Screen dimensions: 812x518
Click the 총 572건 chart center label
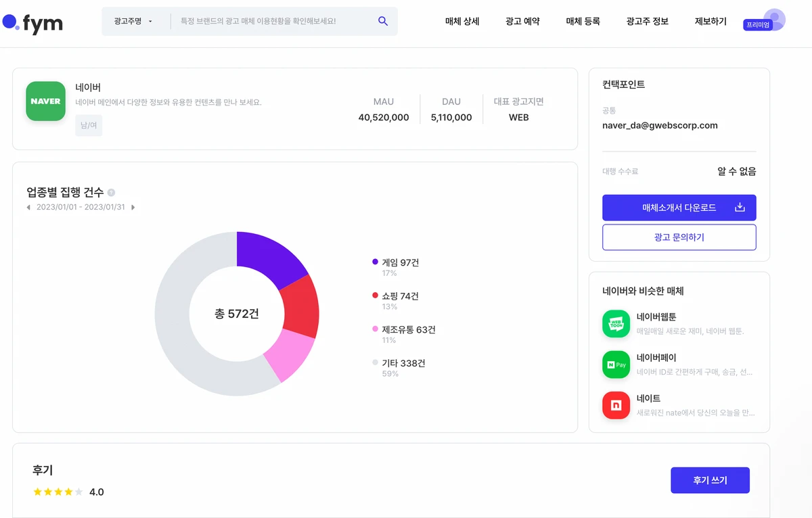click(x=237, y=314)
